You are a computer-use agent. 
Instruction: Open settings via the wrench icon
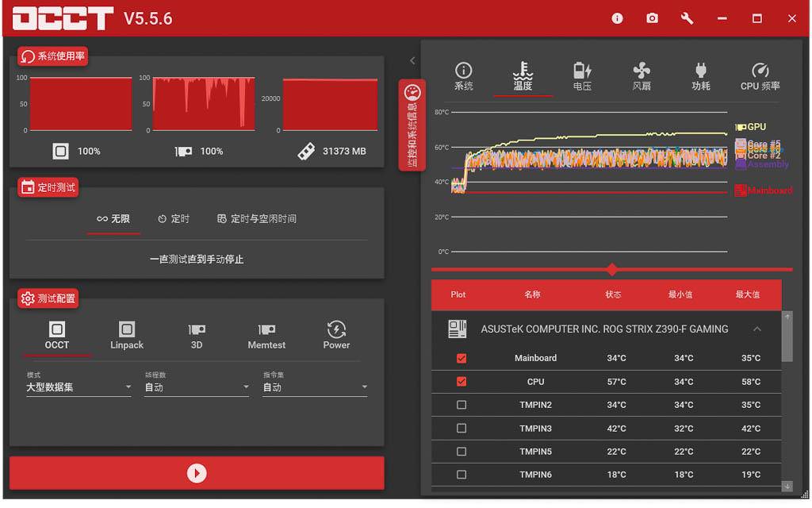[x=687, y=19]
